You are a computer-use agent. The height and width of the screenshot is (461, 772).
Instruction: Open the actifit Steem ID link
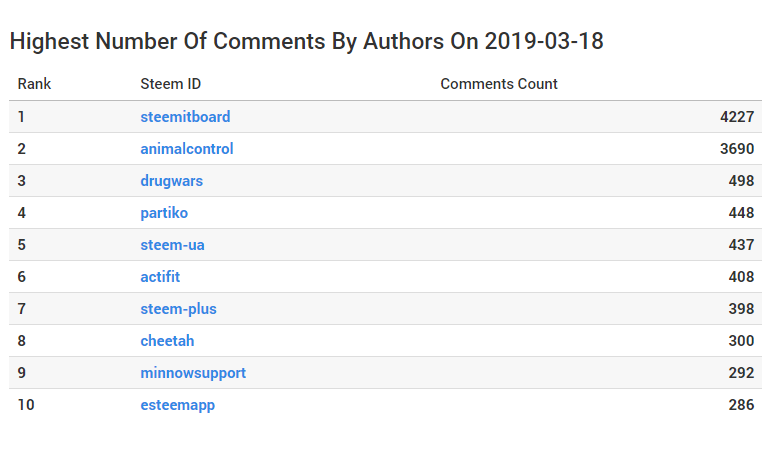[x=160, y=277]
